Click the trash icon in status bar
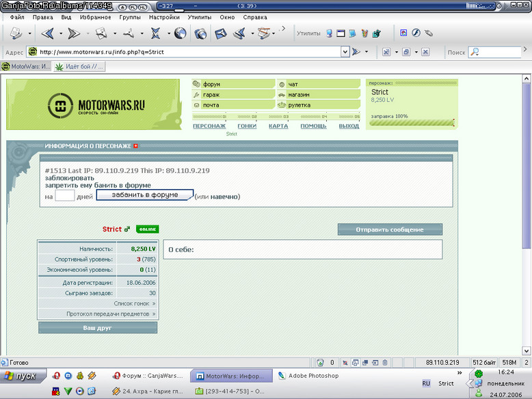The width and height of the screenshot is (532, 399). [x=385, y=363]
